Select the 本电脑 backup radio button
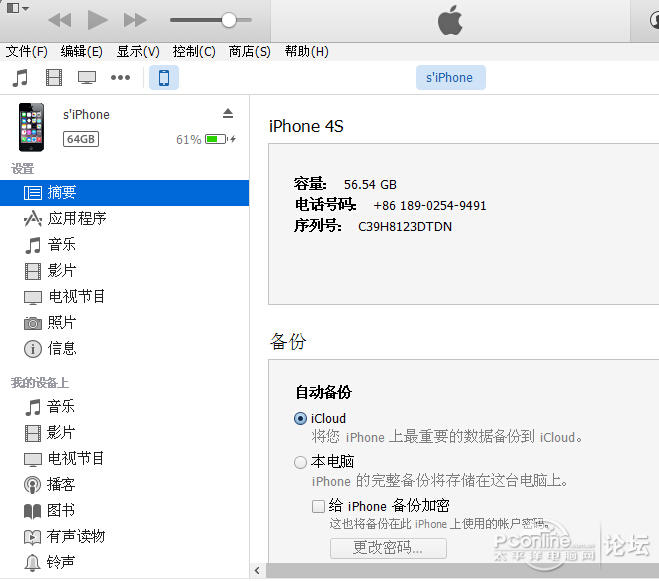 [301, 462]
